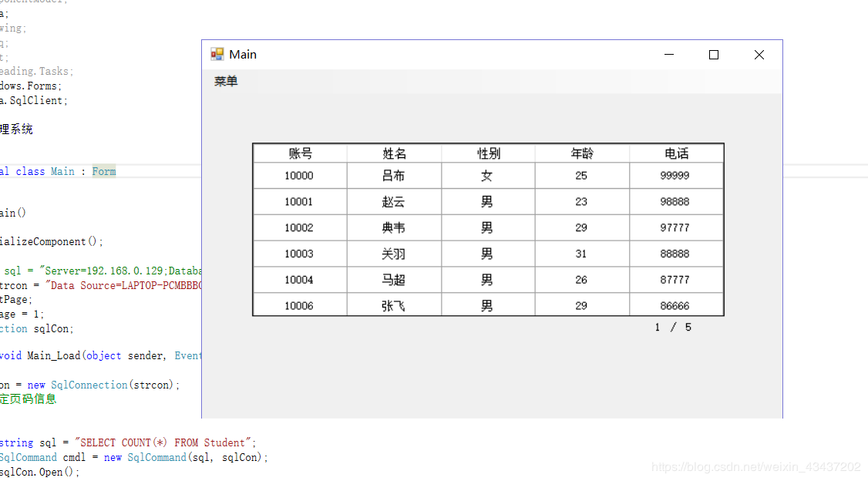Click the name cell 典韦

click(394, 227)
